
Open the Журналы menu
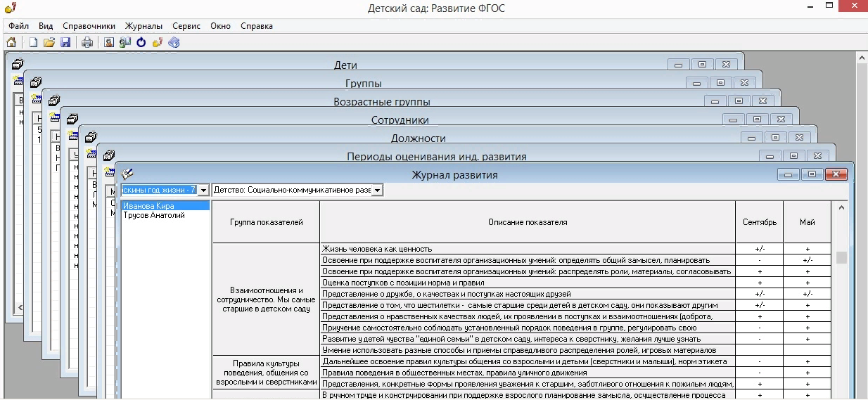(x=143, y=26)
